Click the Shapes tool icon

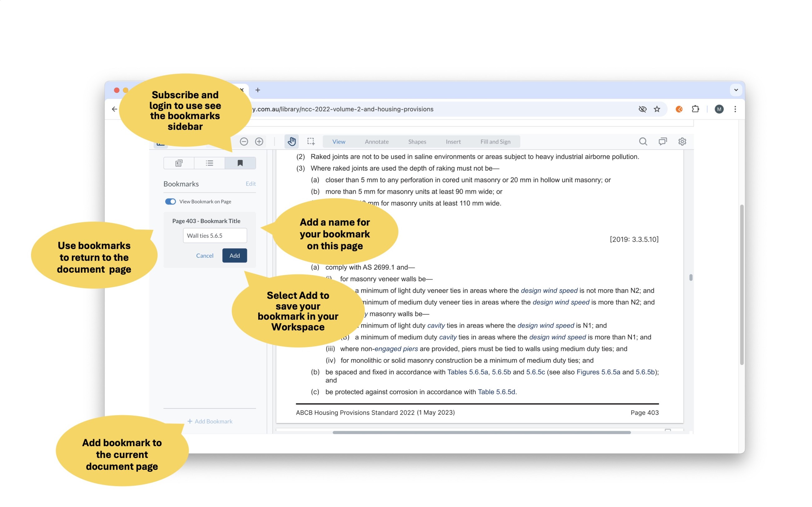click(417, 141)
